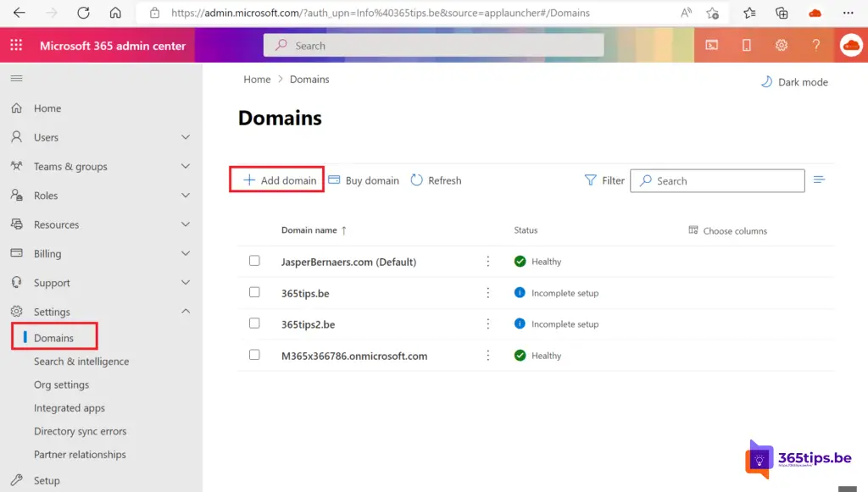Open the account profile avatar

tap(851, 46)
